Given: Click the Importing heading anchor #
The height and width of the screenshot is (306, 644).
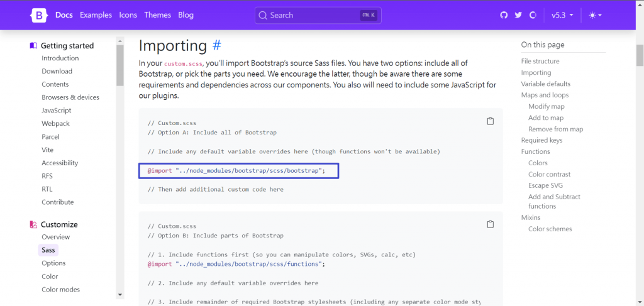Looking at the screenshot, I should pyautogui.click(x=216, y=45).
